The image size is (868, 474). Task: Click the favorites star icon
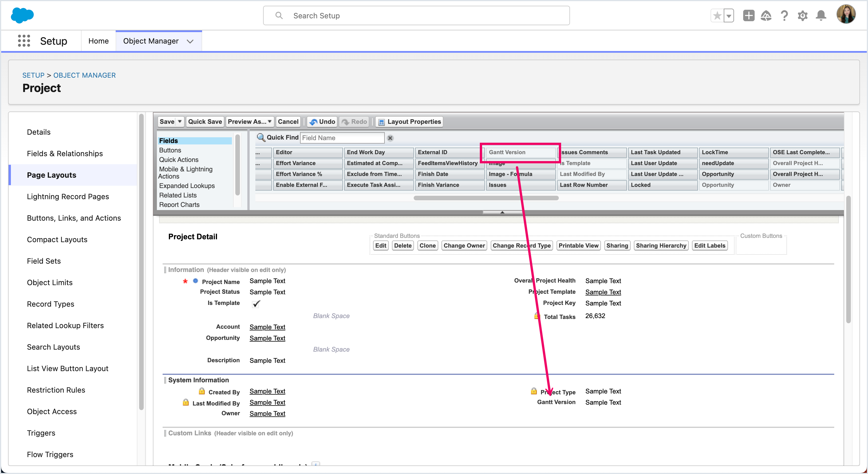click(x=717, y=15)
